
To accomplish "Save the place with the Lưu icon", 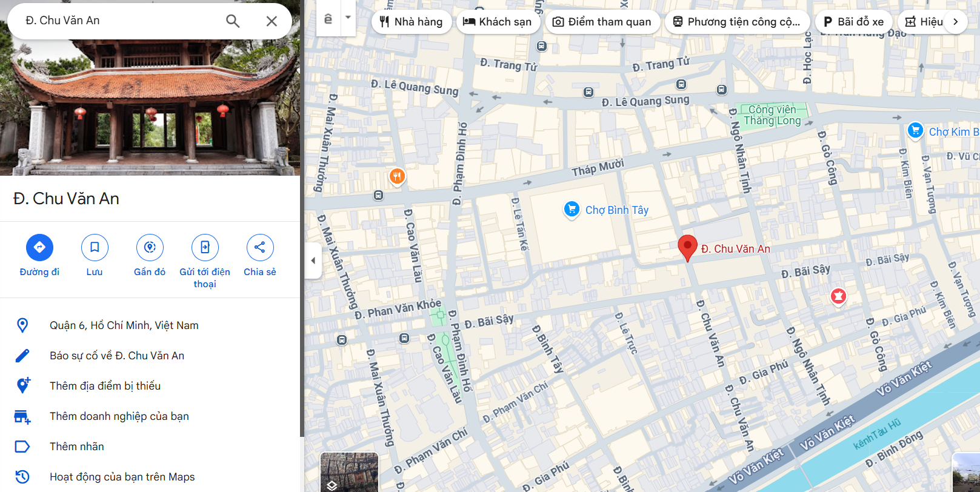I will point(95,247).
